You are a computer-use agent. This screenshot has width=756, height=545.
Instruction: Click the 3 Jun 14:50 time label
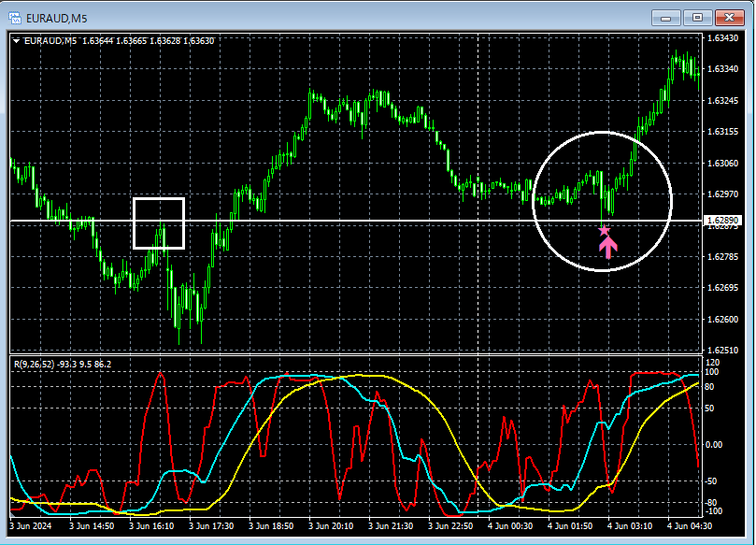92,525
